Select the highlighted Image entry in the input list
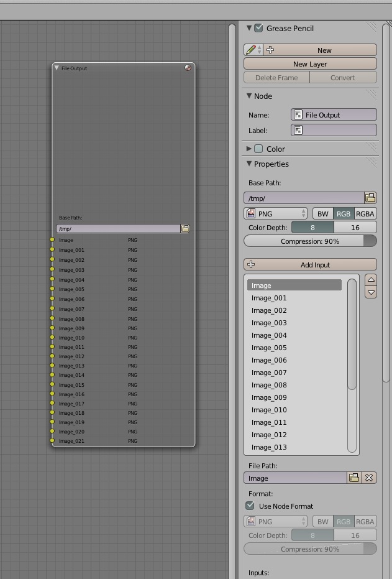The image size is (392, 579). pyautogui.click(x=294, y=285)
